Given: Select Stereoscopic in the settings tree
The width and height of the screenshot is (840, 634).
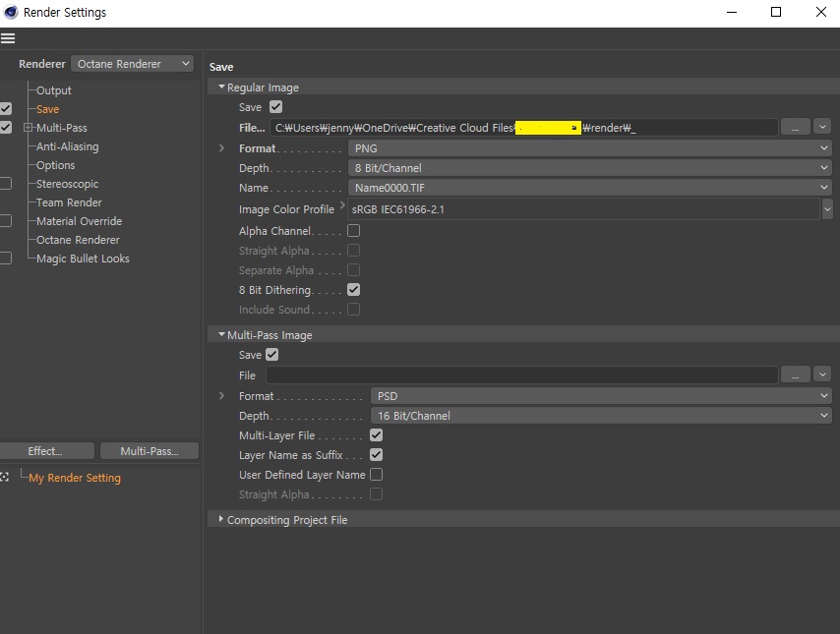Looking at the screenshot, I should (68, 184).
